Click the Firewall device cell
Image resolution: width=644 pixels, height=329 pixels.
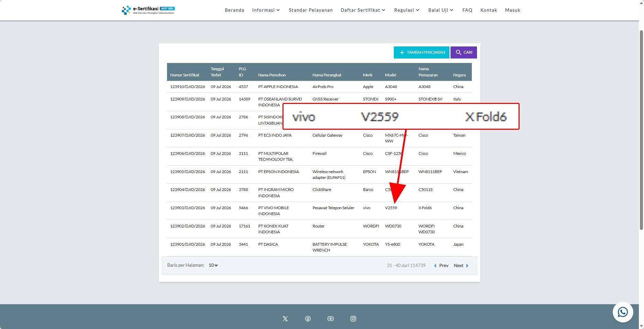pyautogui.click(x=320, y=153)
